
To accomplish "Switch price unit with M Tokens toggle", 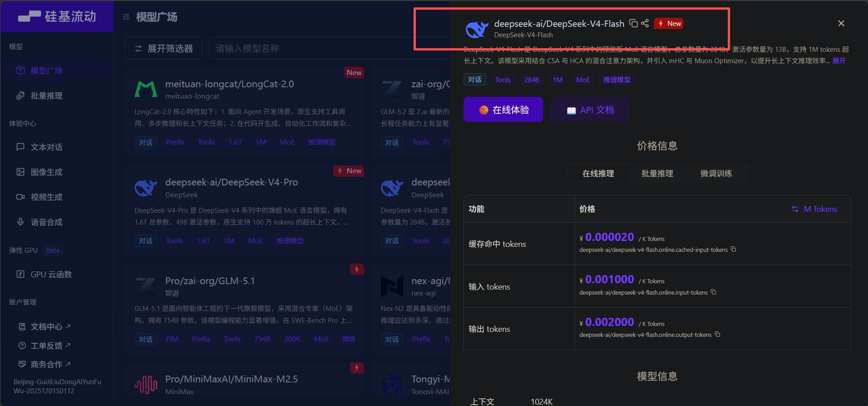I will 814,209.
